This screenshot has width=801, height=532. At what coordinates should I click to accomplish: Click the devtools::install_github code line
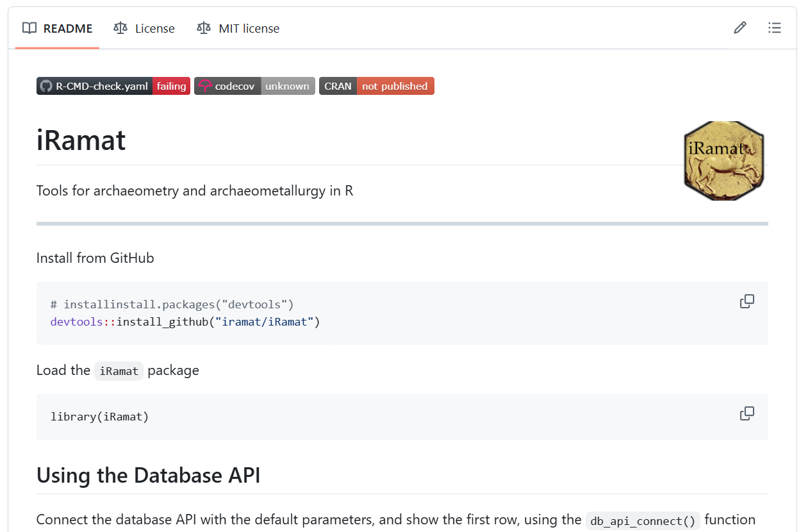[x=185, y=321]
